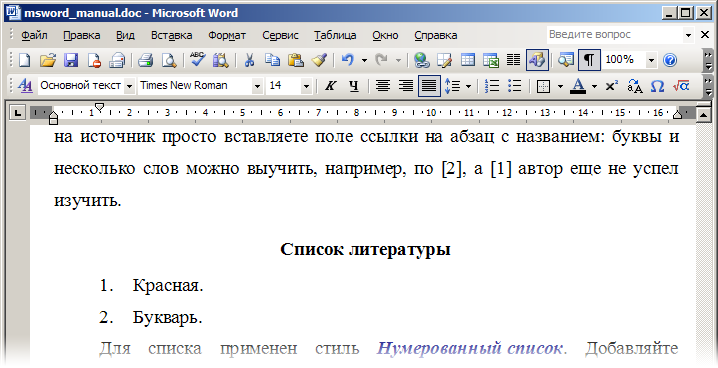
Task: Copy selection using the copy icon
Action: pyautogui.click(x=273, y=60)
